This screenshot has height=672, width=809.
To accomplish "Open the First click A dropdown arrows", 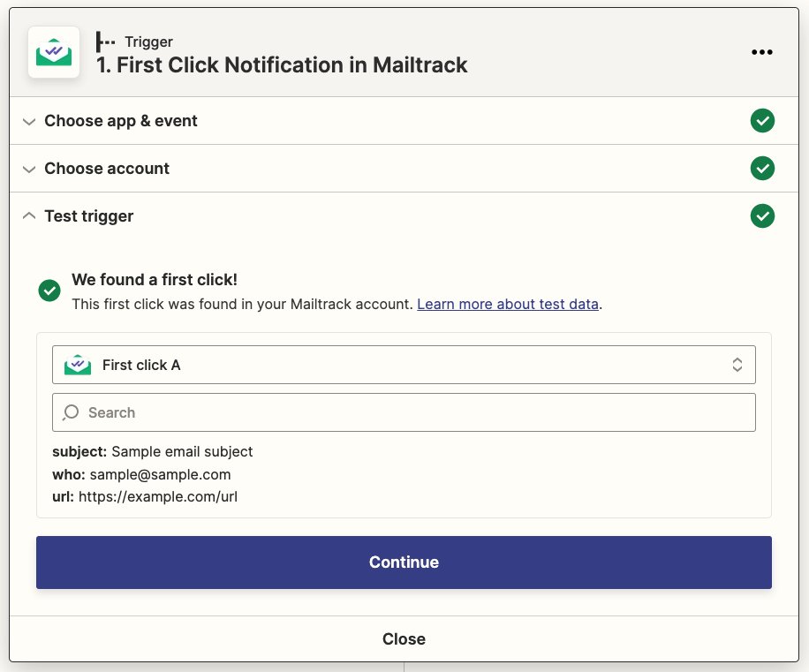I will point(737,365).
